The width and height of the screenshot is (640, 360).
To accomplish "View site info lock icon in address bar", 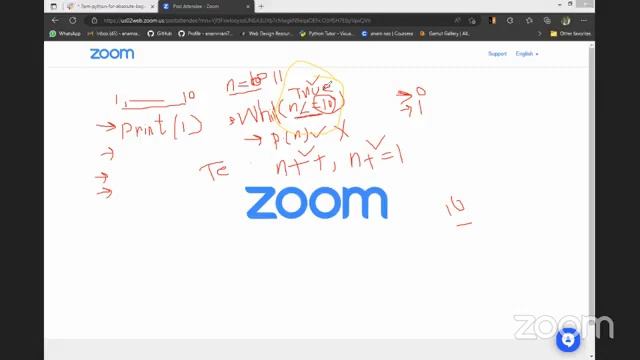I will pos(94,20).
